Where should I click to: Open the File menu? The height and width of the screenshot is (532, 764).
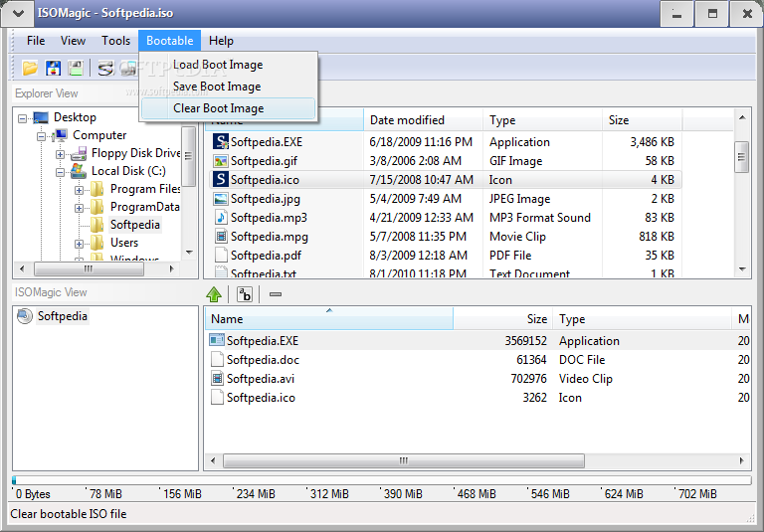pos(36,41)
